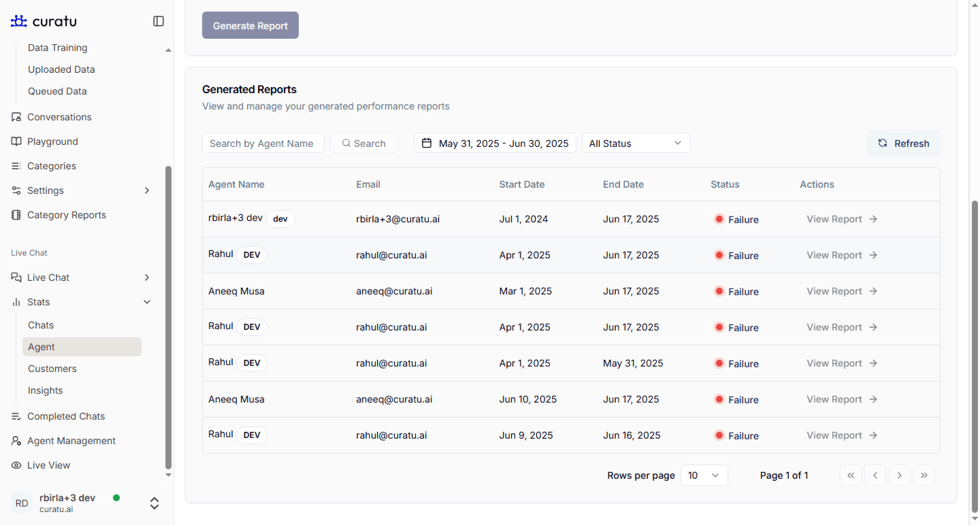Viewport: 980px width, 525px height.
Task: Click the Live Chat bubbles icon
Action: coord(16,277)
